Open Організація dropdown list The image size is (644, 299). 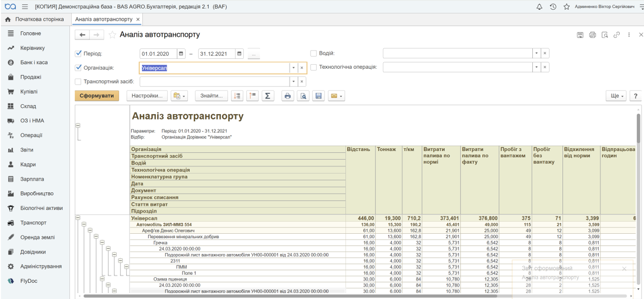coord(293,68)
